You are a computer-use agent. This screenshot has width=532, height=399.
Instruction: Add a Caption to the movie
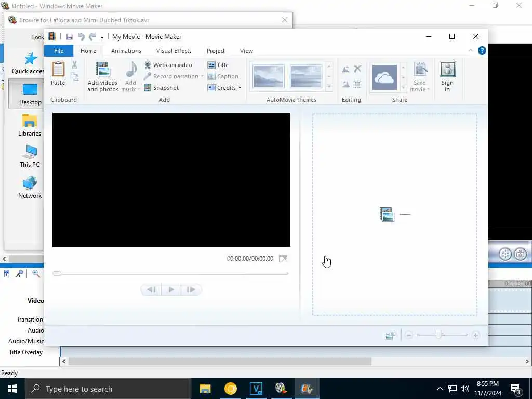point(223,76)
